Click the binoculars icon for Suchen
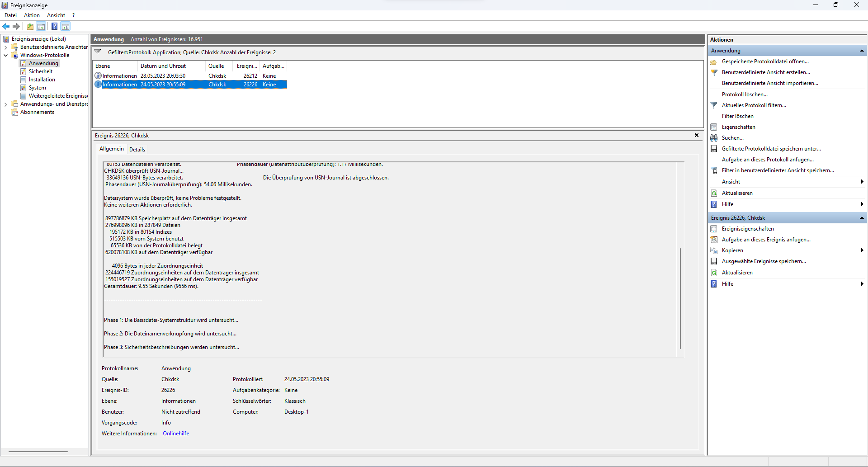The image size is (868, 467). point(714,138)
